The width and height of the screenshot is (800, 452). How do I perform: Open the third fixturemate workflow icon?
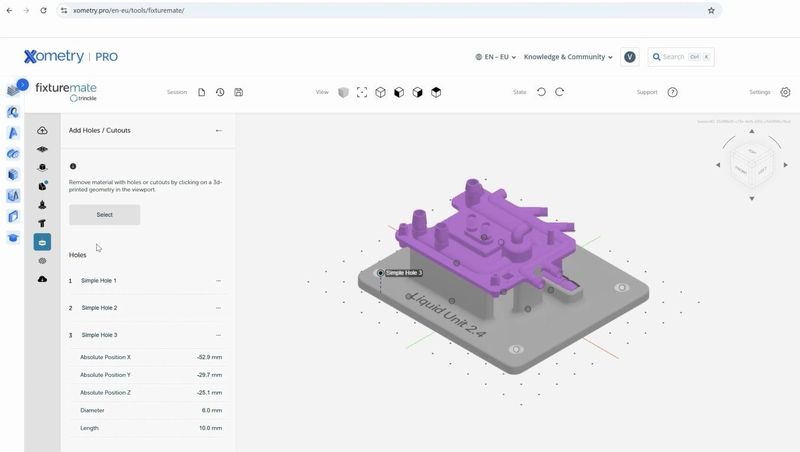[42, 168]
